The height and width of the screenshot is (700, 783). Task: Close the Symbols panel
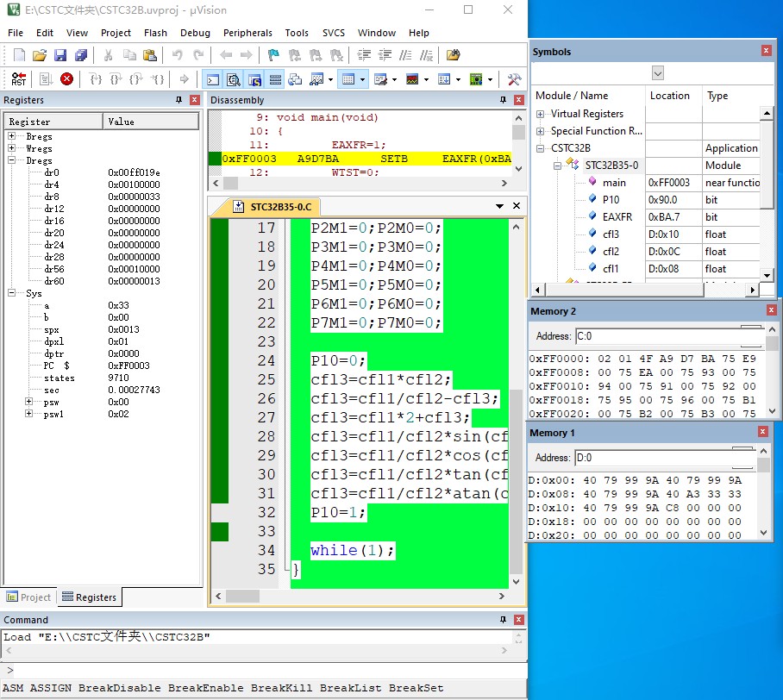(767, 50)
